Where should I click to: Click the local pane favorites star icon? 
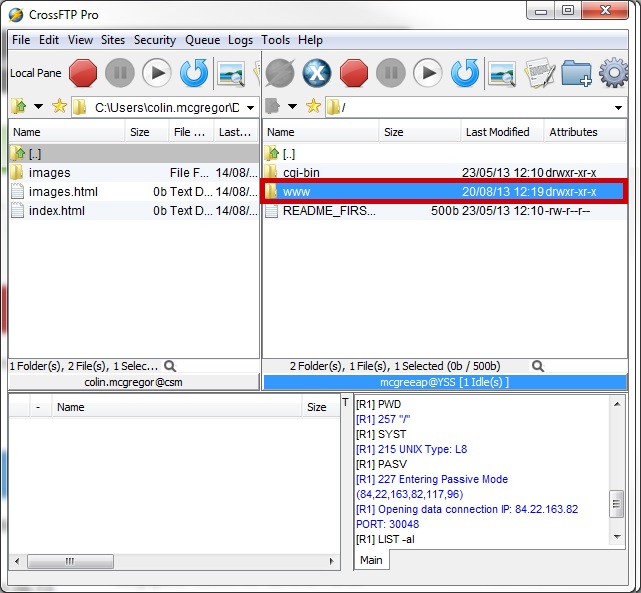click(x=59, y=107)
